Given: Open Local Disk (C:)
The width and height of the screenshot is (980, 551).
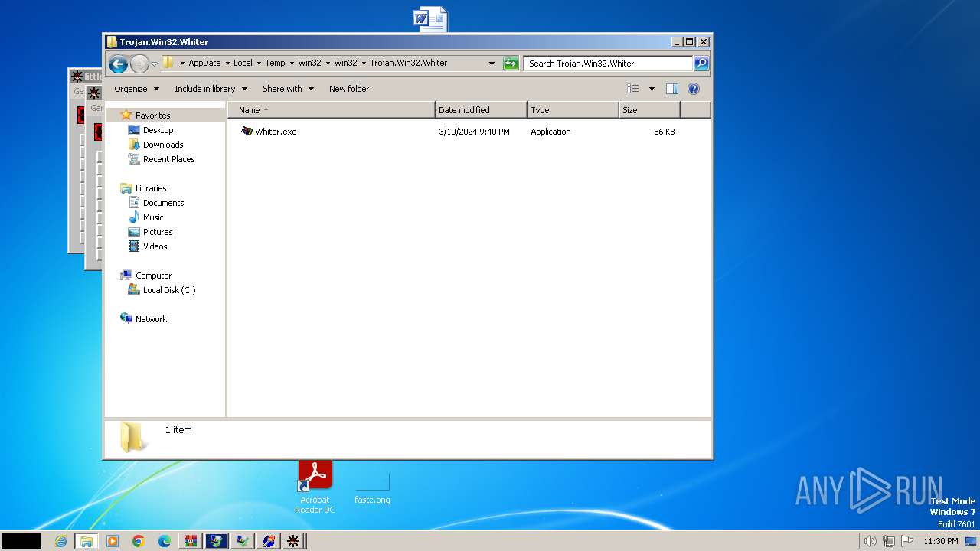Looking at the screenshot, I should [168, 290].
